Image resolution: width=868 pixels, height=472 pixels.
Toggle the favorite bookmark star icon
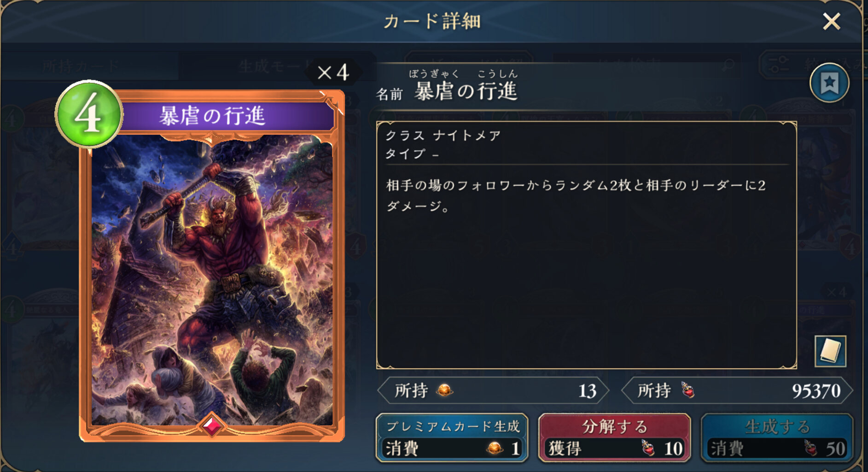[829, 83]
